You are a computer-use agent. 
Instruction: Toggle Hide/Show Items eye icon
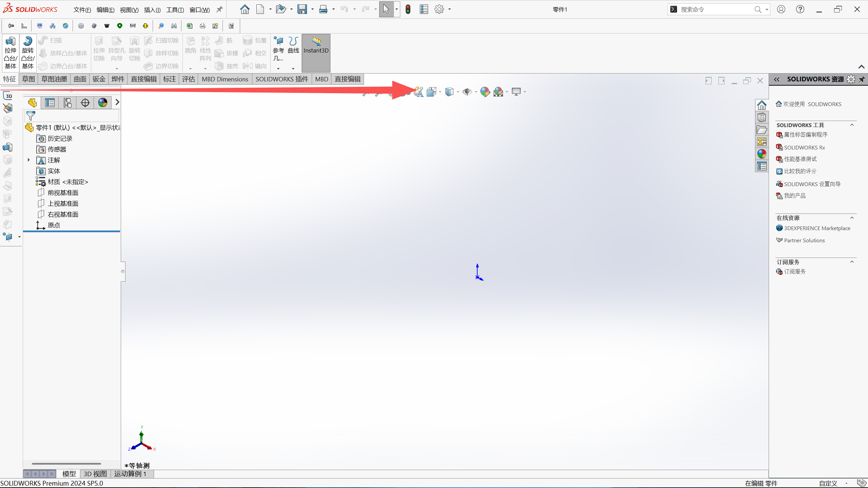467,92
